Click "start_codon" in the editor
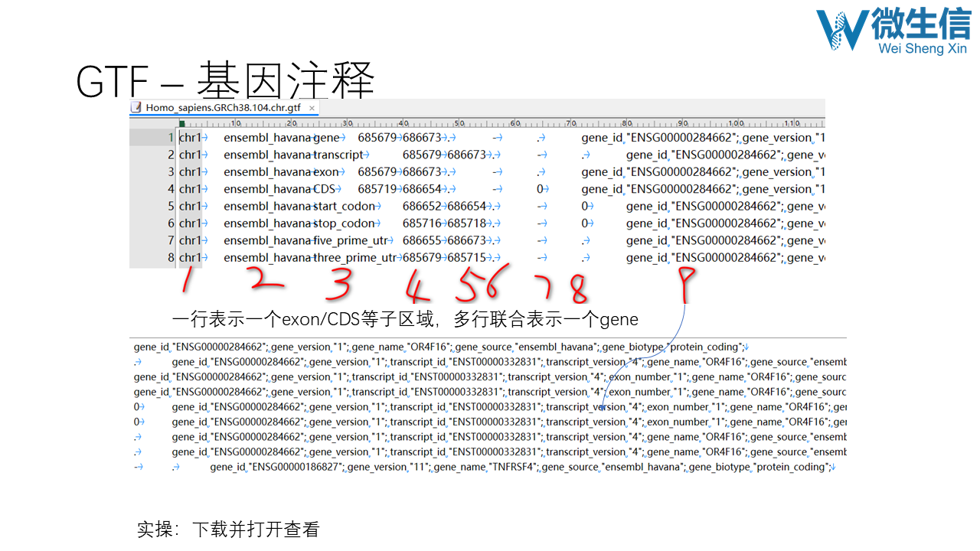Viewport: 980px width, 551px height. point(345,206)
